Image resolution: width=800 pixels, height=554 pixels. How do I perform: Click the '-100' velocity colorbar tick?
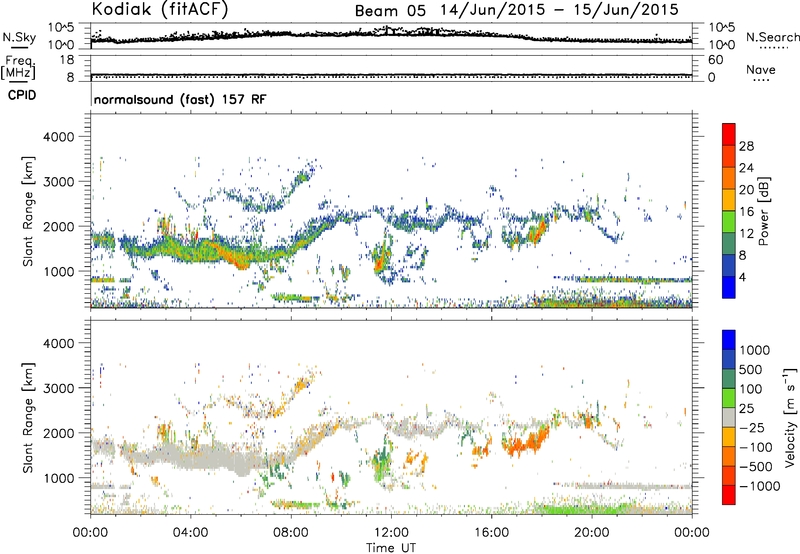point(758,447)
